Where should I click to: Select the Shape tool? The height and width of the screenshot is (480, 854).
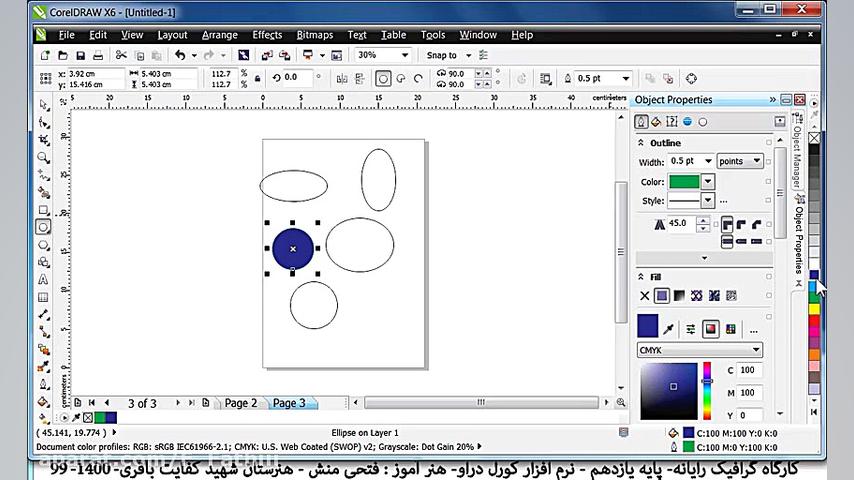click(x=44, y=123)
